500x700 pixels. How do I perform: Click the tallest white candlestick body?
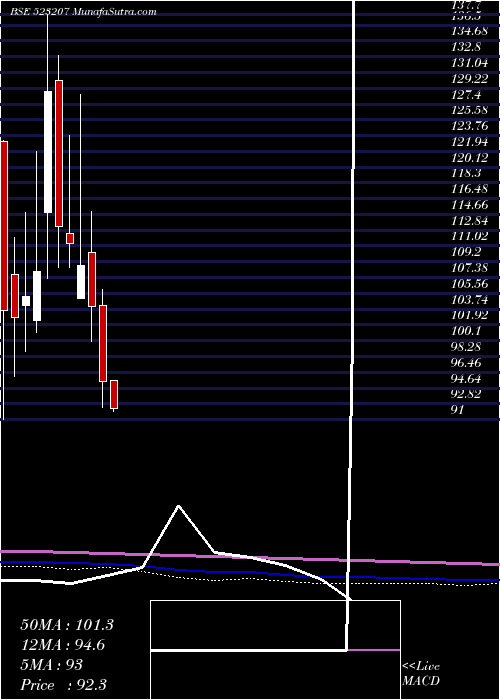coord(48,152)
